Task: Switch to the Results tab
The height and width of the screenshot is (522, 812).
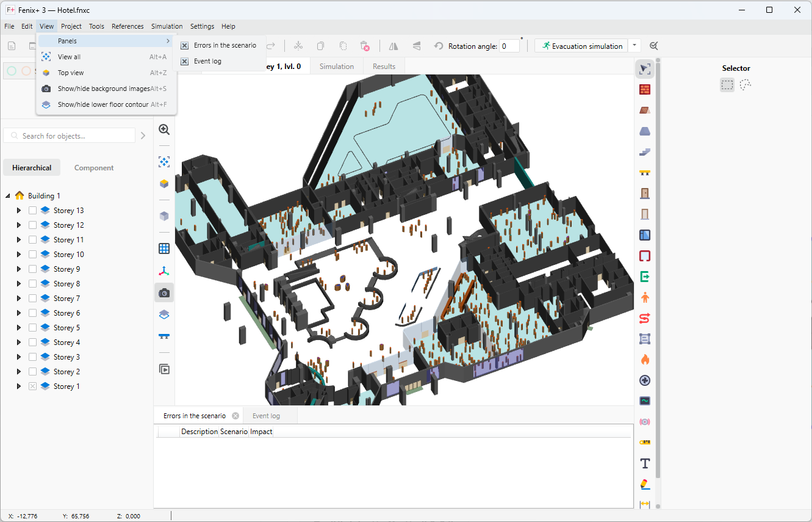Action: [384, 66]
